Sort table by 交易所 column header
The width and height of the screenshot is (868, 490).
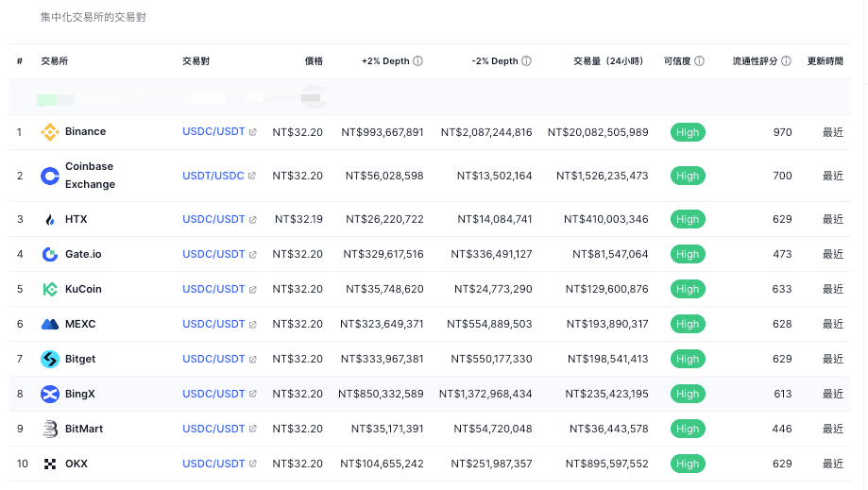pyautogui.click(x=54, y=60)
